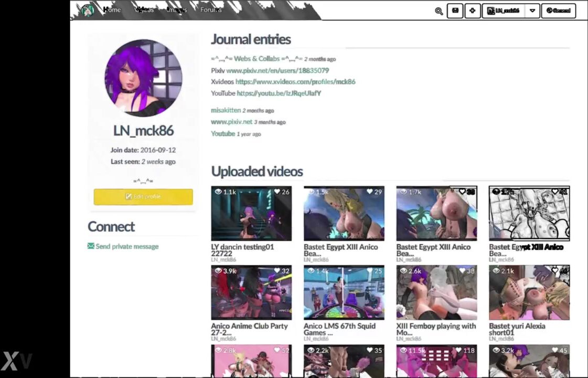This screenshot has width=588, height=378.
Task: Click the site logo in the navigation bar
Action: (88, 10)
